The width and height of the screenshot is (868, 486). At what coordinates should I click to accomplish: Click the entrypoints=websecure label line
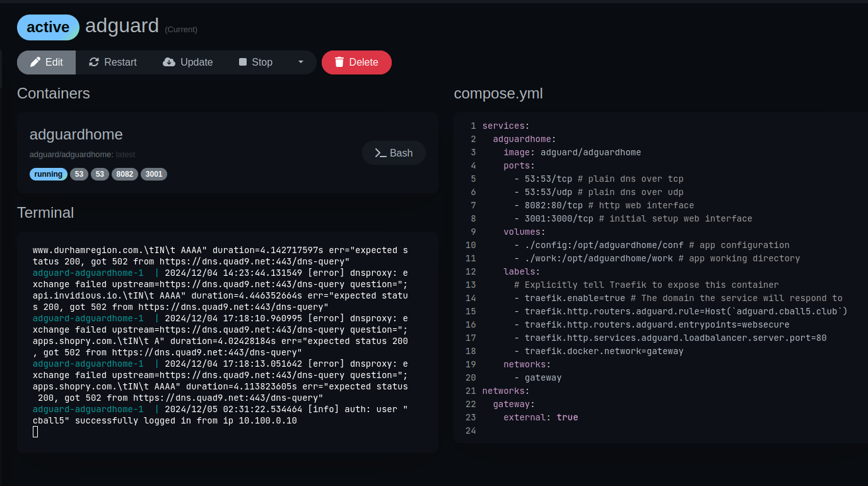[x=652, y=324]
